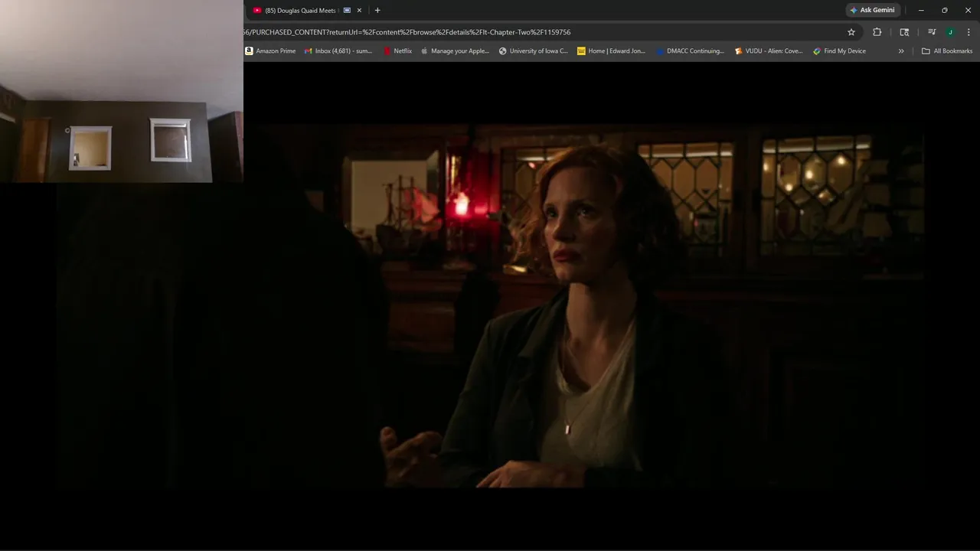Click the webcam overlay thumbnail

pos(122,91)
